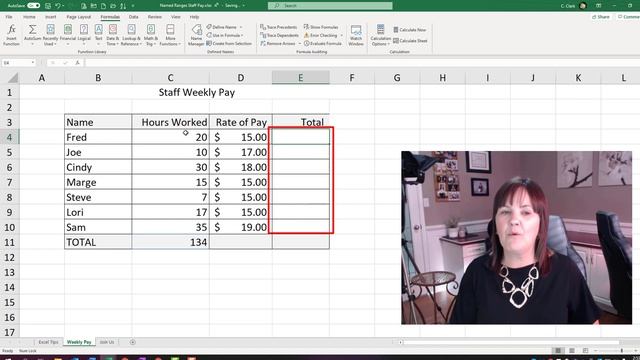640x360 pixels.
Task: Click Remove Arrows
Action: tap(278, 43)
